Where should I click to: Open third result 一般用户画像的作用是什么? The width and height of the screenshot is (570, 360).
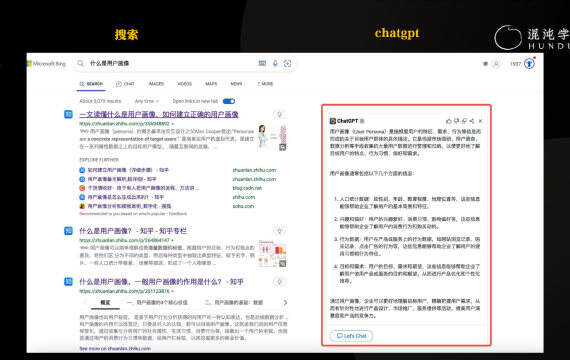[161, 282]
